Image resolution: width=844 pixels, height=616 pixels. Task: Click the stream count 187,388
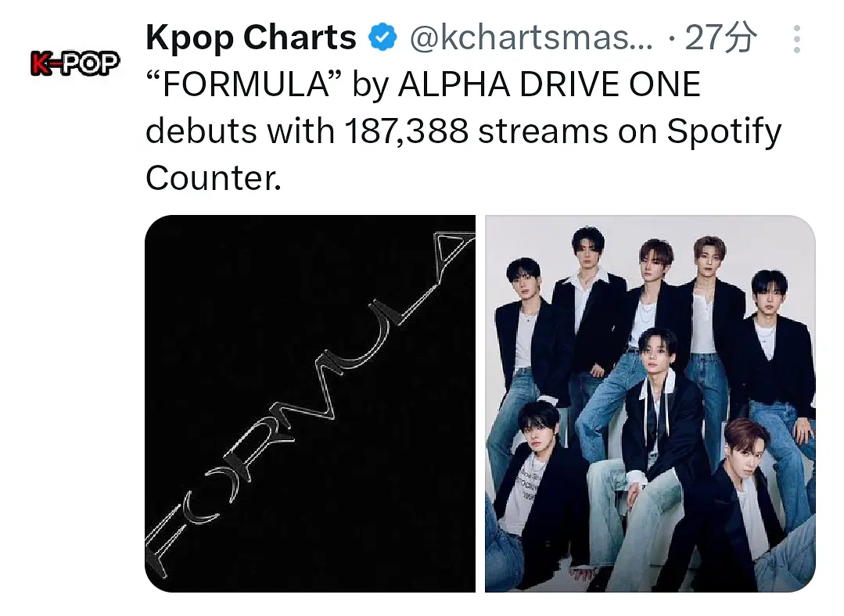point(407,131)
